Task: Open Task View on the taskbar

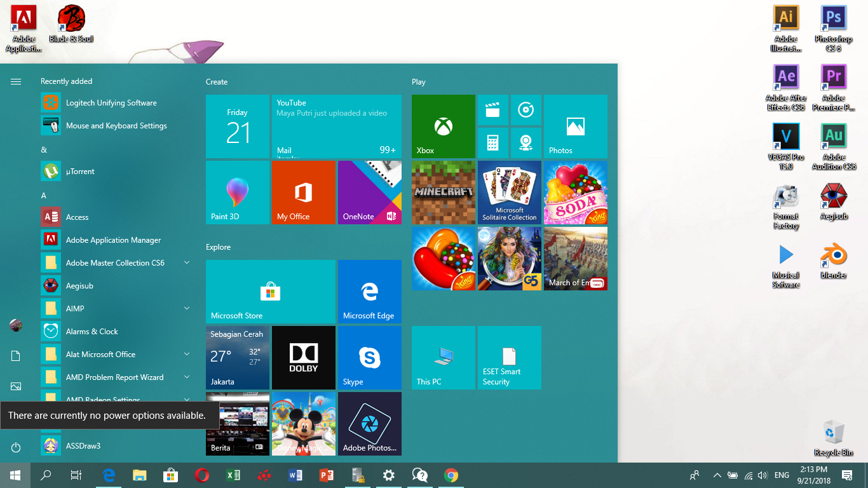Action: click(76, 475)
